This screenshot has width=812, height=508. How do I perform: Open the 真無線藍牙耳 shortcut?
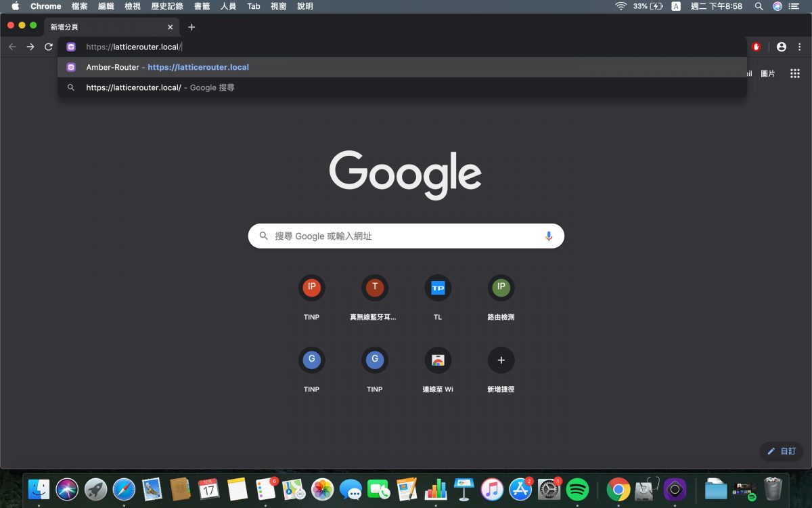click(x=374, y=297)
